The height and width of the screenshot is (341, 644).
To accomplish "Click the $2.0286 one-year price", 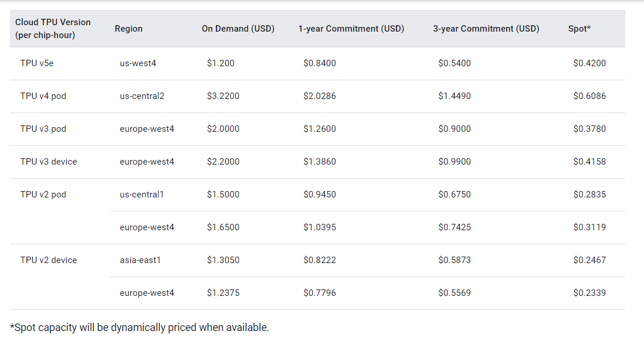I will point(320,96).
